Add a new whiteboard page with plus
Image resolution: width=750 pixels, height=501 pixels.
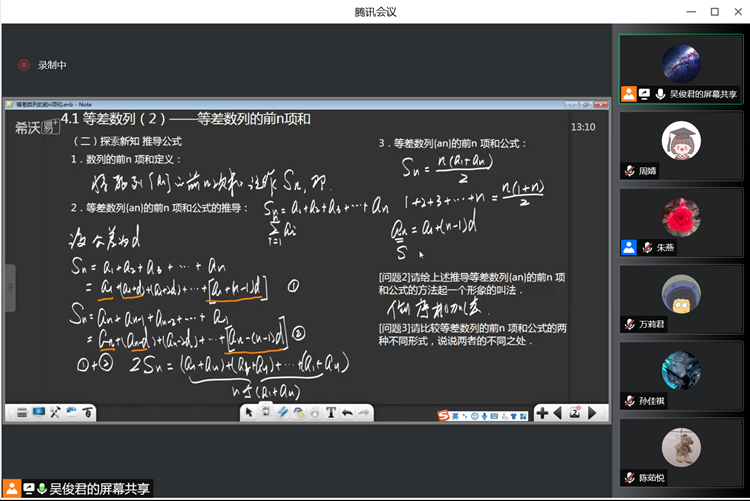click(x=541, y=413)
